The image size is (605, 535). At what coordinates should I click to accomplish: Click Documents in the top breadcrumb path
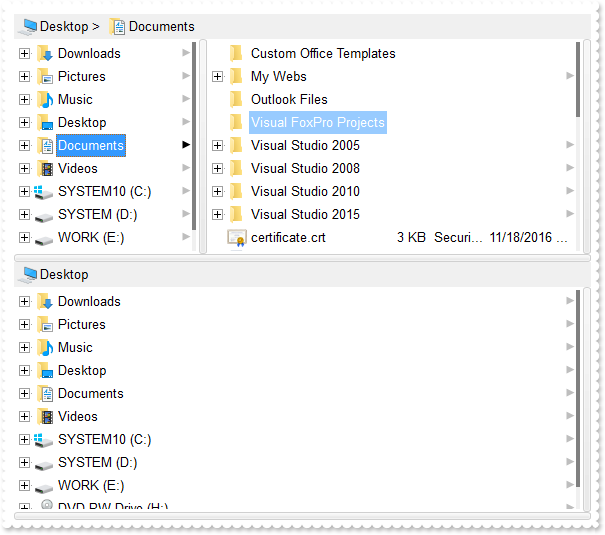coord(161,26)
